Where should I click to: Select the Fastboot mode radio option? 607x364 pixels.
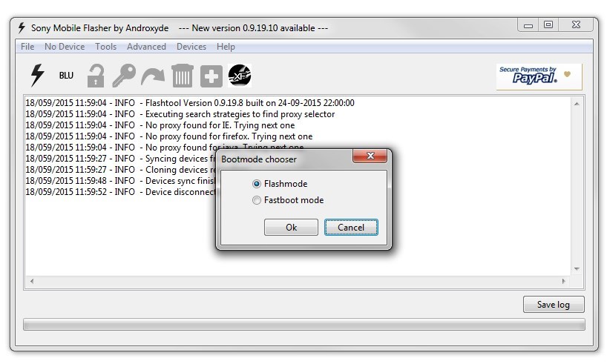click(288, 200)
